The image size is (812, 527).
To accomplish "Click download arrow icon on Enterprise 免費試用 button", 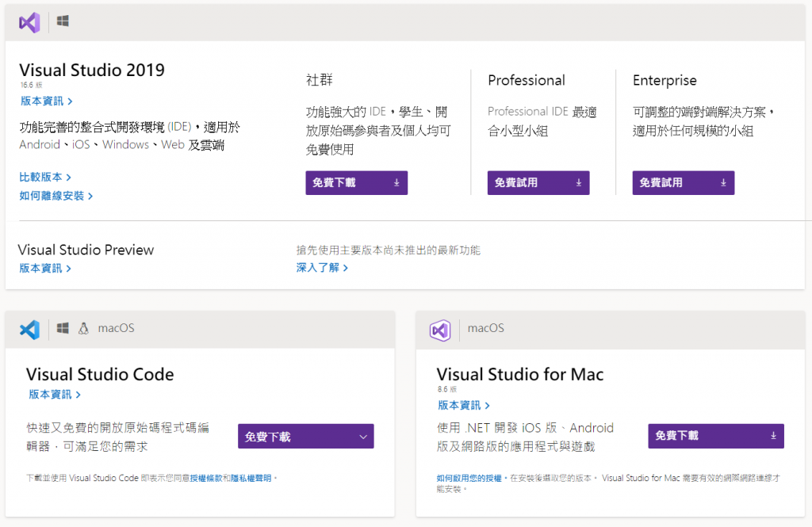I will [x=723, y=183].
